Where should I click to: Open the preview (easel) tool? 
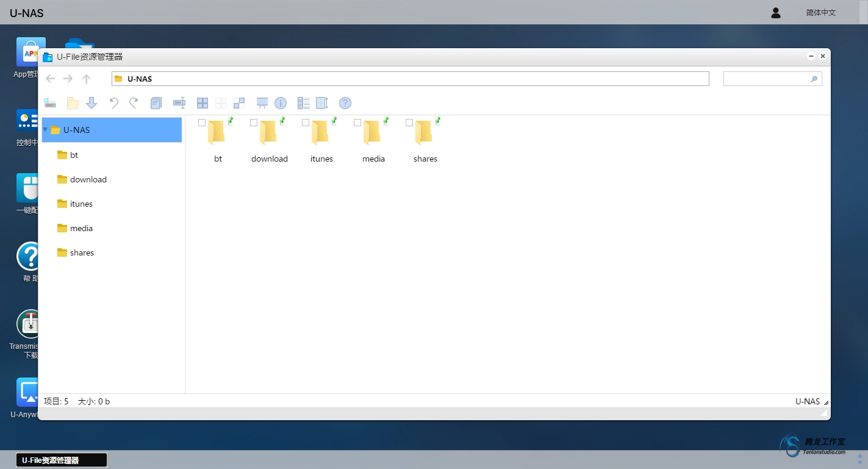click(x=262, y=103)
